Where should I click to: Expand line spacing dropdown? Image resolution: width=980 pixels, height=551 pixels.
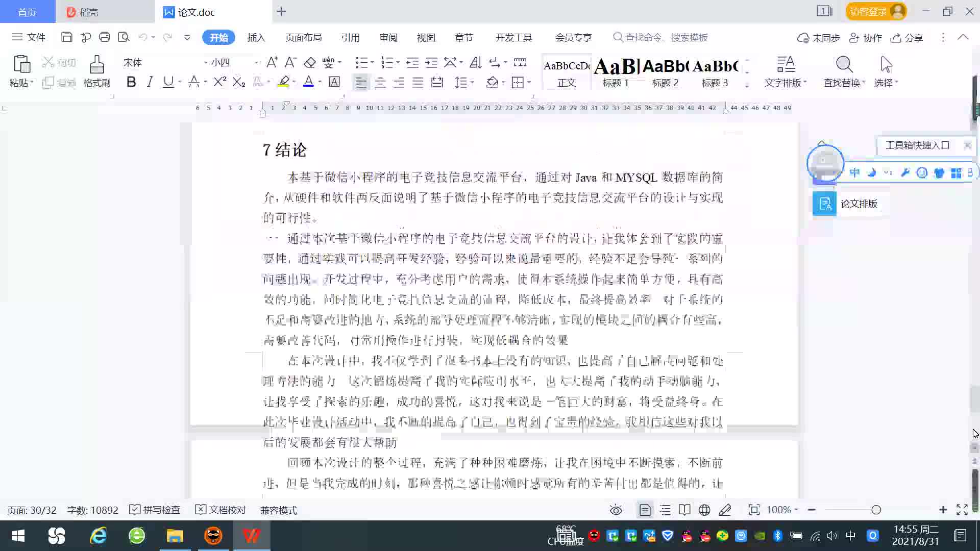click(x=473, y=82)
